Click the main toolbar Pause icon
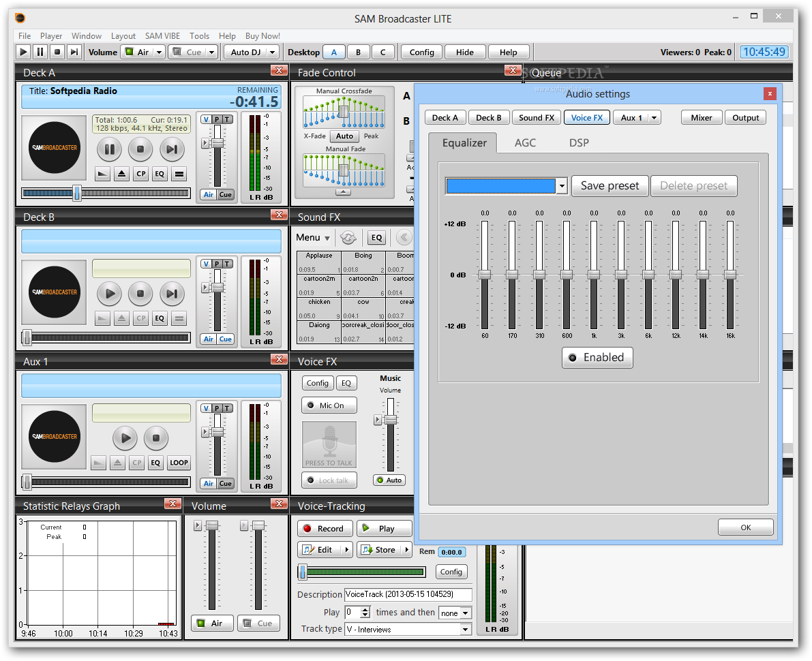This screenshot has height=661, width=812. 40,52
